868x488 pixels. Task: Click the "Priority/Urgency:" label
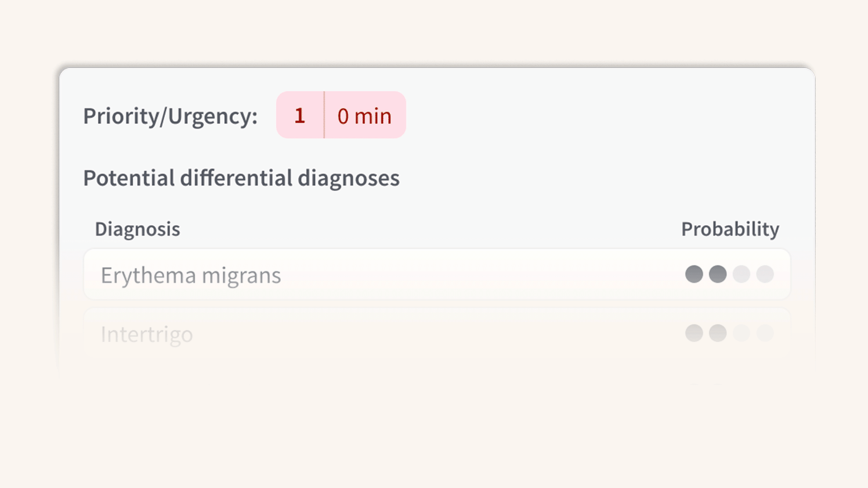pyautogui.click(x=170, y=116)
